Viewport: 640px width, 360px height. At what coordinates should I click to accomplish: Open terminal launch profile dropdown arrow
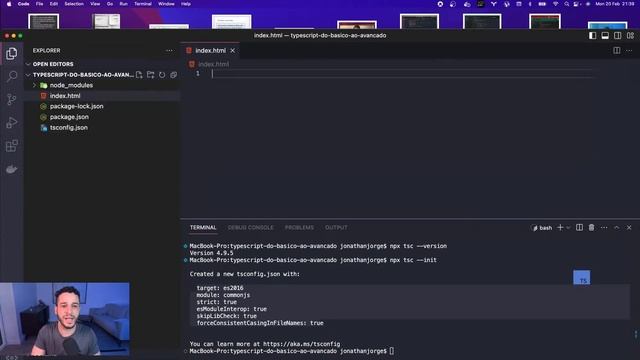click(568, 228)
